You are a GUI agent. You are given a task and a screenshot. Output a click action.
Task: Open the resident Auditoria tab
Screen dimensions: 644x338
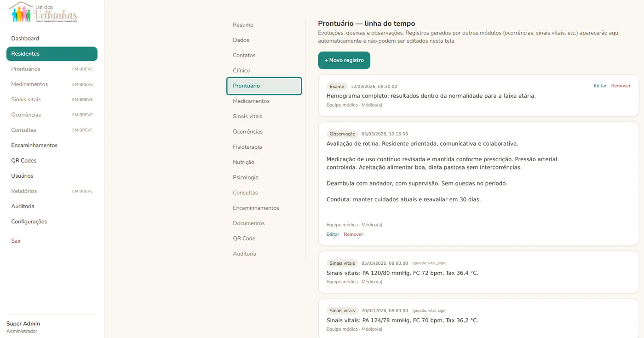(264, 253)
